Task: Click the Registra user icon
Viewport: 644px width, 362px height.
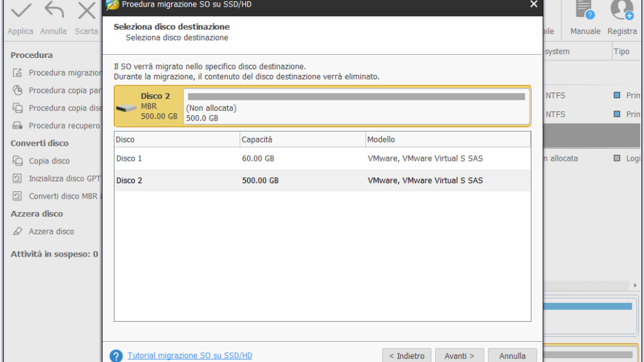Action: point(621,11)
